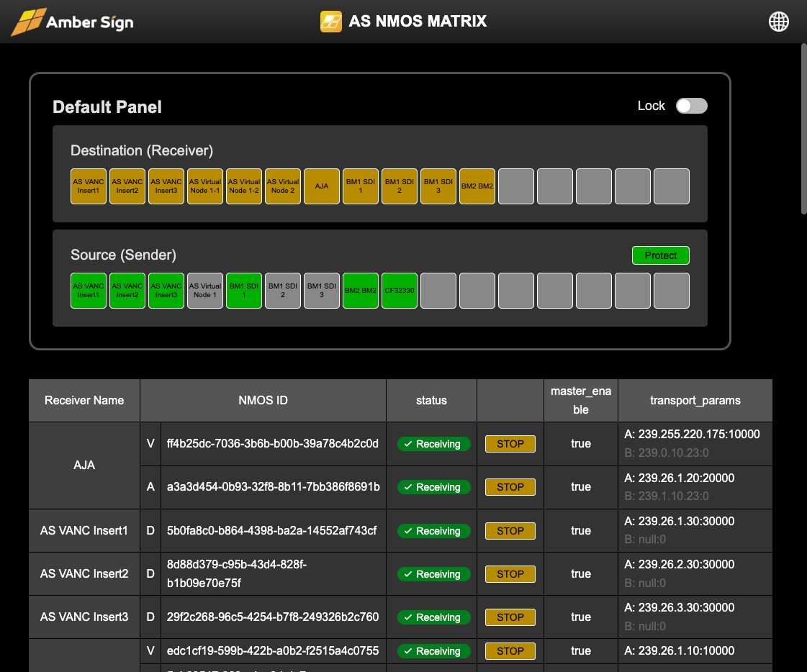Click the globe language icon

click(779, 22)
